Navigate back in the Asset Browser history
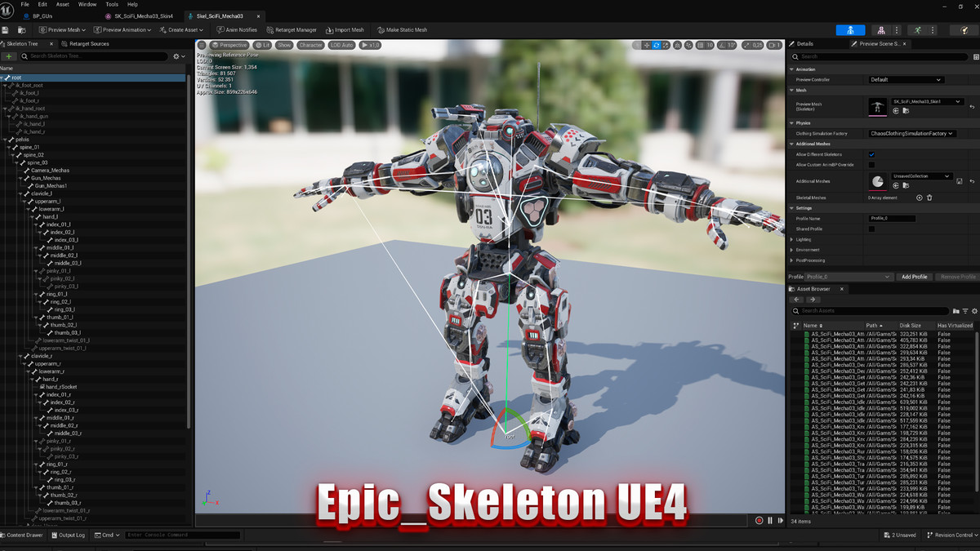 pyautogui.click(x=797, y=300)
